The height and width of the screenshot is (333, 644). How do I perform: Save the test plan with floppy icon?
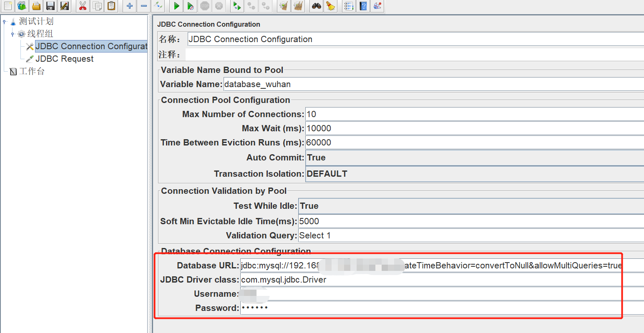[x=50, y=6]
